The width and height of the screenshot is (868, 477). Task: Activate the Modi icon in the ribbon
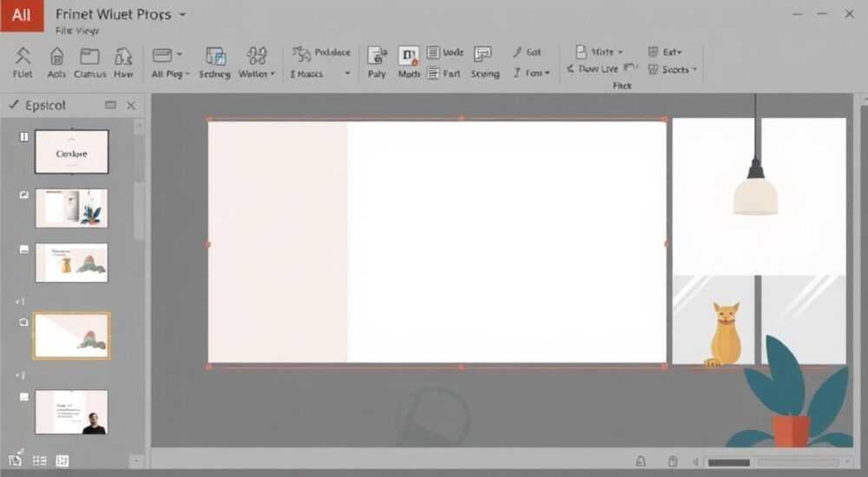coord(409,56)
